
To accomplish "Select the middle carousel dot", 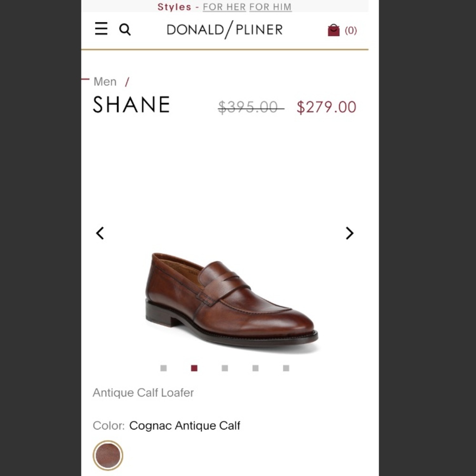I will pos(225,368).
